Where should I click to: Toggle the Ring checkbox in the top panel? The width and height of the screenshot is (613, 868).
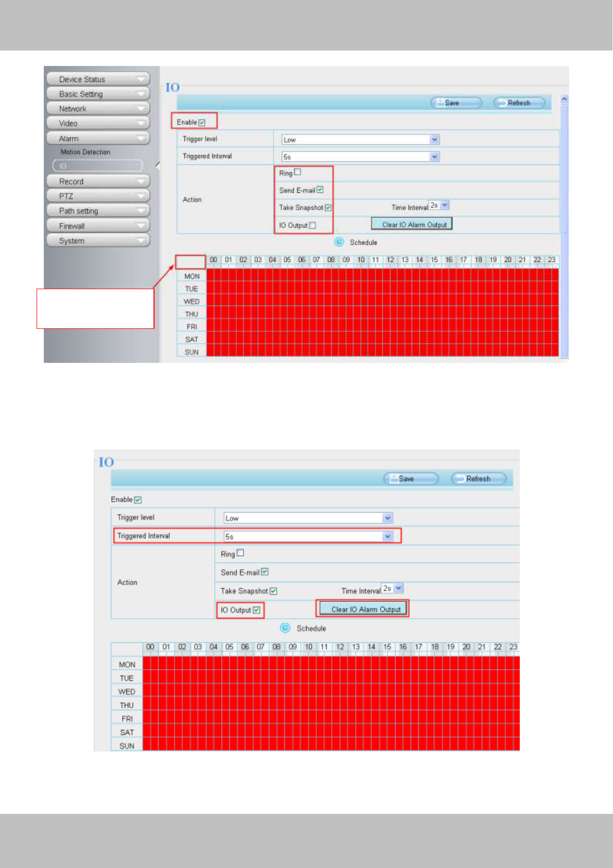297,172
